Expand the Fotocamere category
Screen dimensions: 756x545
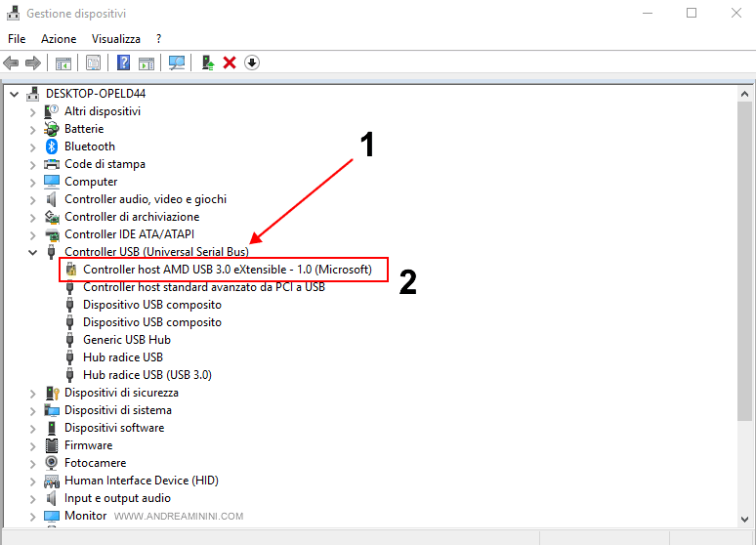click(x=32, y=463)
